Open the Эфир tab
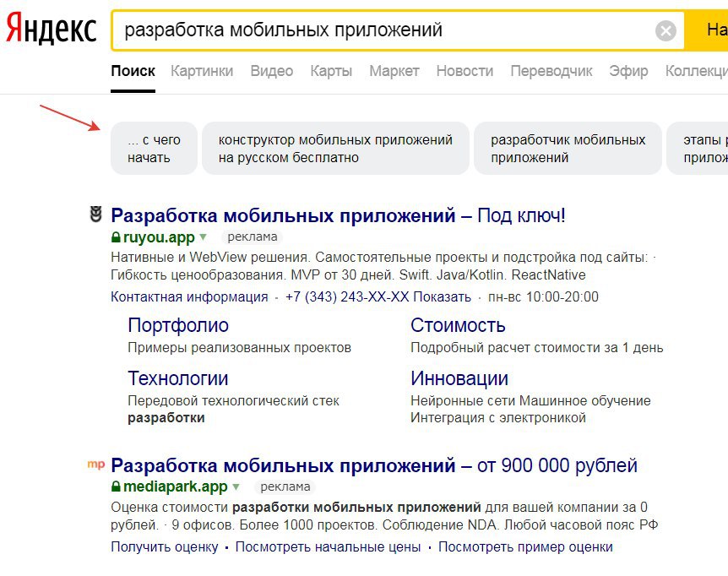This screenshot has height=576, width=728. click(x=628, y=71)
